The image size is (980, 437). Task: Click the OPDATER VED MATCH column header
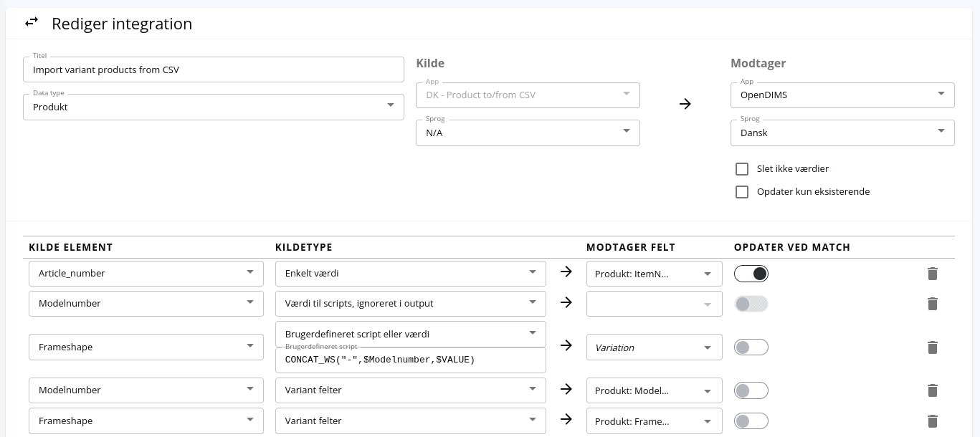click(x=792, y=247)
